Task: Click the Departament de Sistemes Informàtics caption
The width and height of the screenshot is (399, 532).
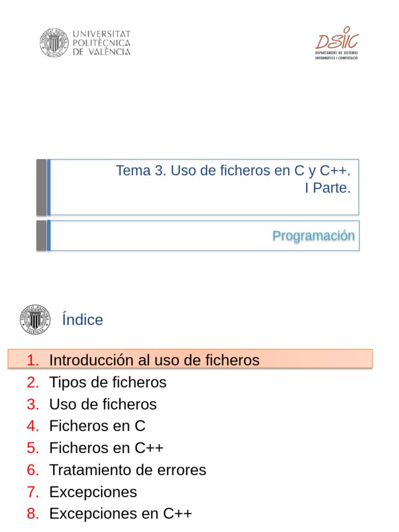Action: (337, 56)
